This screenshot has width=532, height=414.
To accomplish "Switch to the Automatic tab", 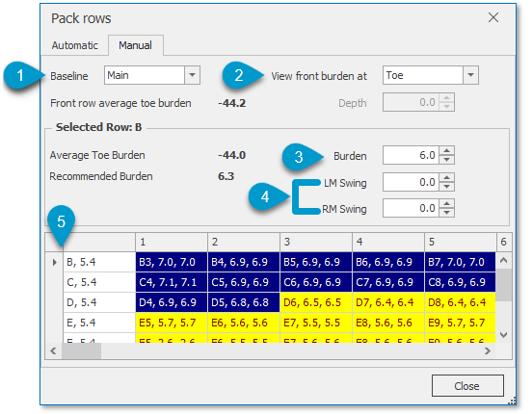I will tap(74, 45).
